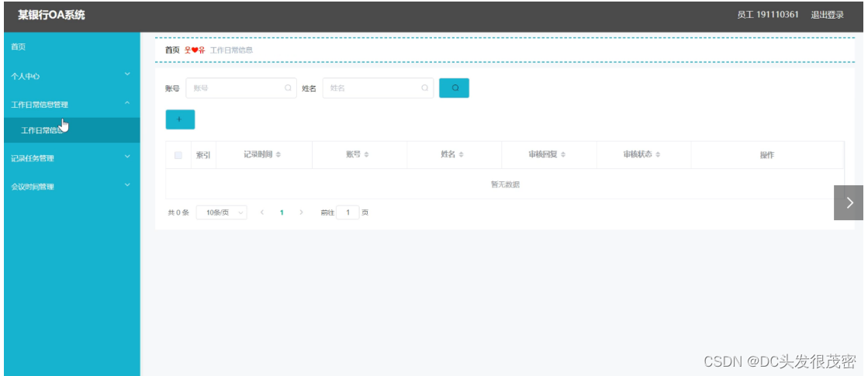Click the 共 0 条 total count text
Image resolution: width=868 pixels, height=376 pixels.
(178, 212)
